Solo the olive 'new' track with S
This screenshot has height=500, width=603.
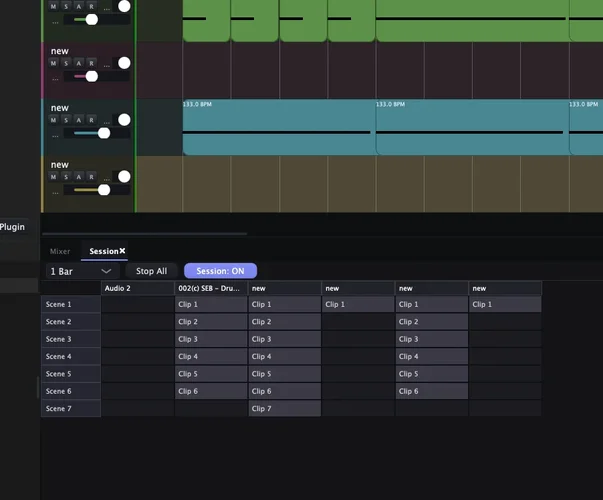coord(66,177)
